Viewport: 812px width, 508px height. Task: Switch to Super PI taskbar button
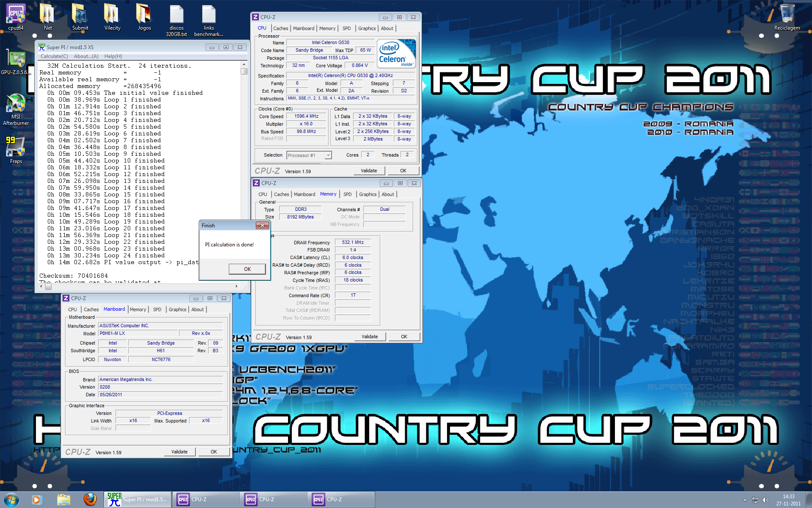point(138,500)
